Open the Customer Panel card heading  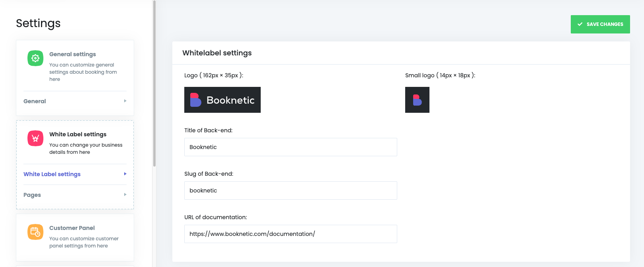72,228
